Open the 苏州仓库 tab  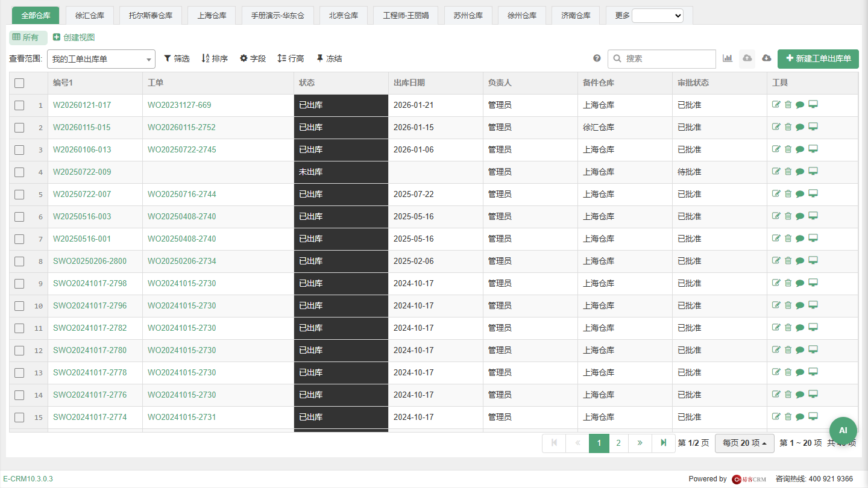[468, 16]
